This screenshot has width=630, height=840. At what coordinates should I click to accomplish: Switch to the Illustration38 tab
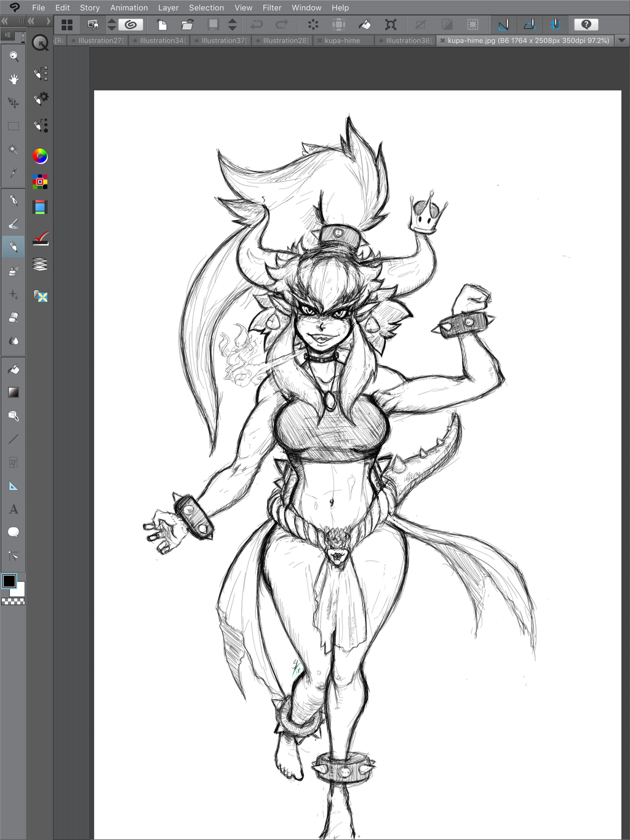pos(406,41)
